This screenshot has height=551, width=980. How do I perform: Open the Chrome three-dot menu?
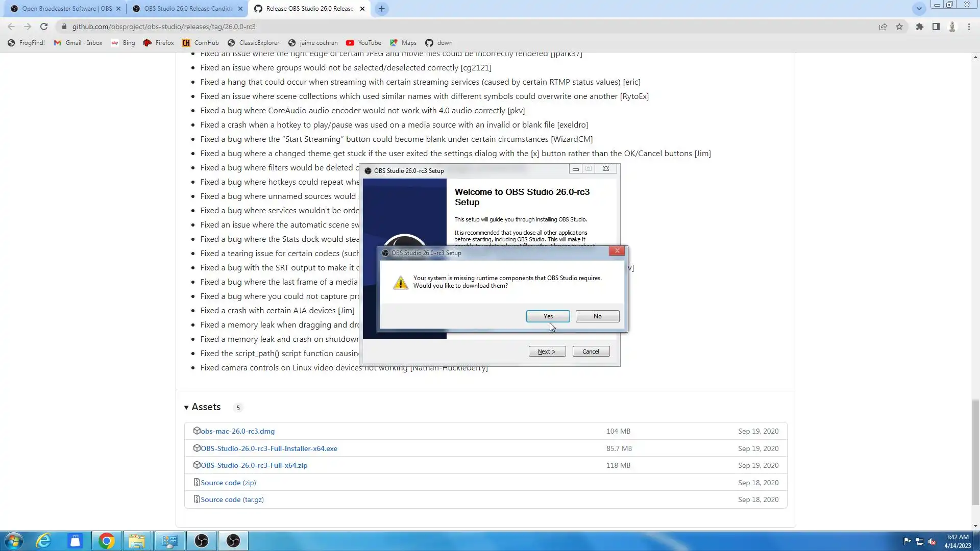969,27
